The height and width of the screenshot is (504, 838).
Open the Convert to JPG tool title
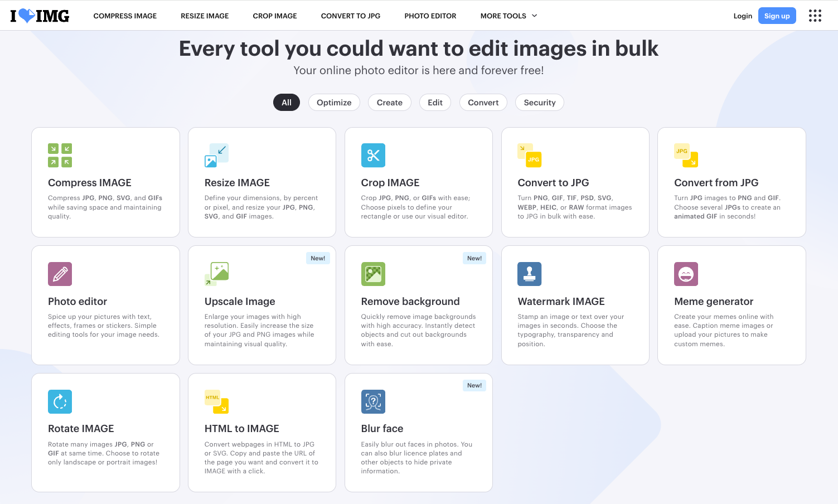[553, 183]
